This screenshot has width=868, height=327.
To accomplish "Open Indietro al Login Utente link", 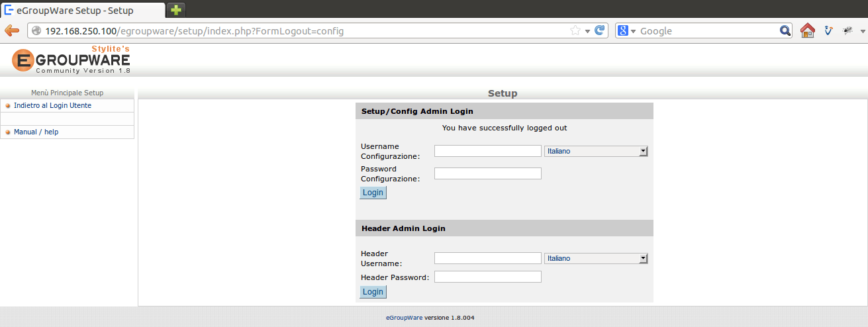I will pos(52,105).
